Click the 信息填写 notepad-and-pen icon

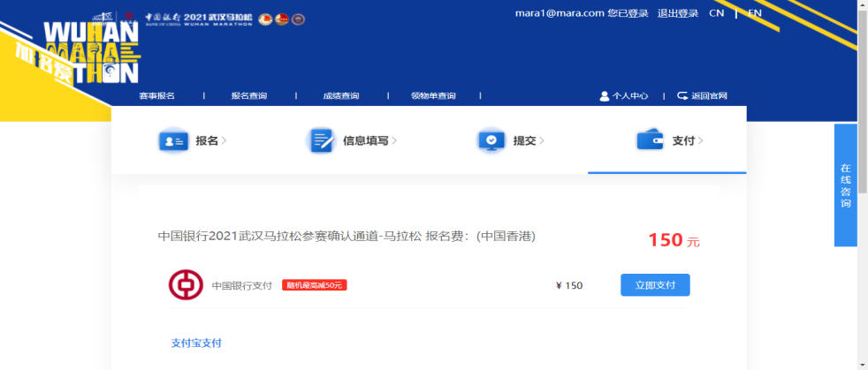coord(321,141)
